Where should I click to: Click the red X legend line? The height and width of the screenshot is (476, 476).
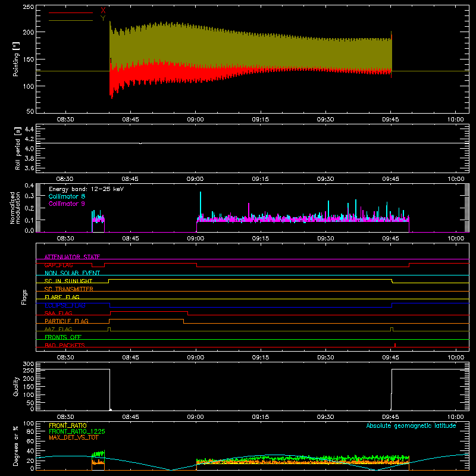pos(71,12)
